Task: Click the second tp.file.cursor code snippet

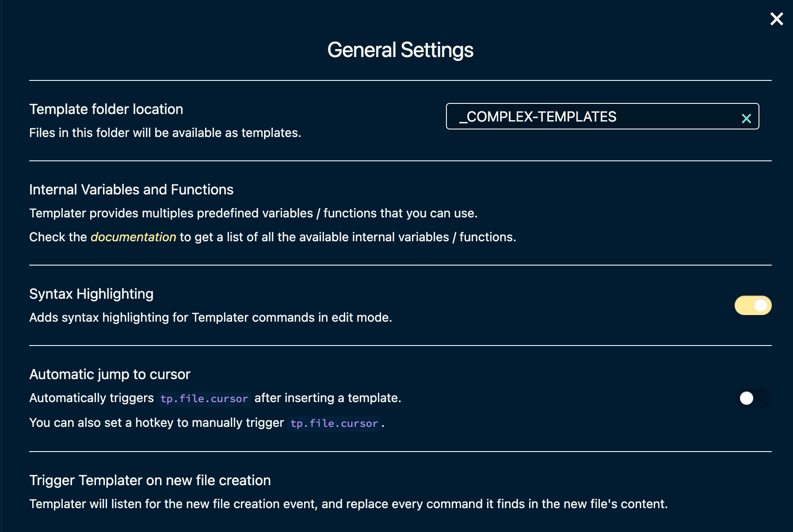Action: 335,423
